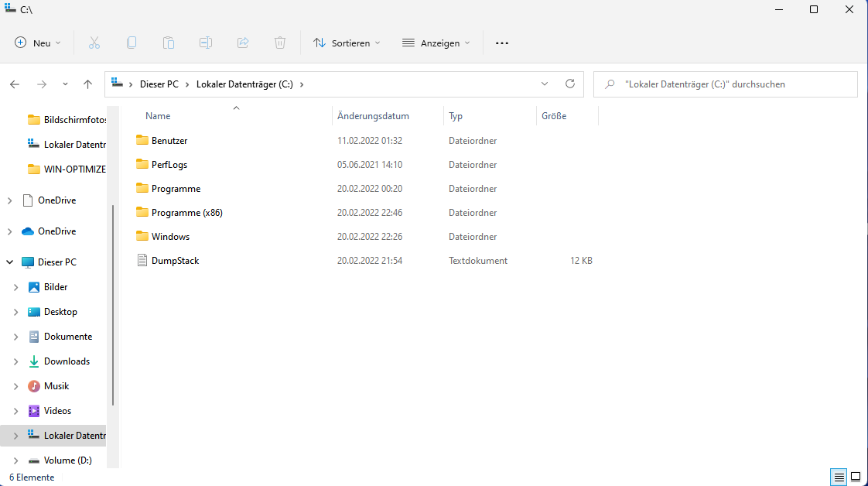
Task: Click the Cut scissors icon
Action: pos(94,43)
